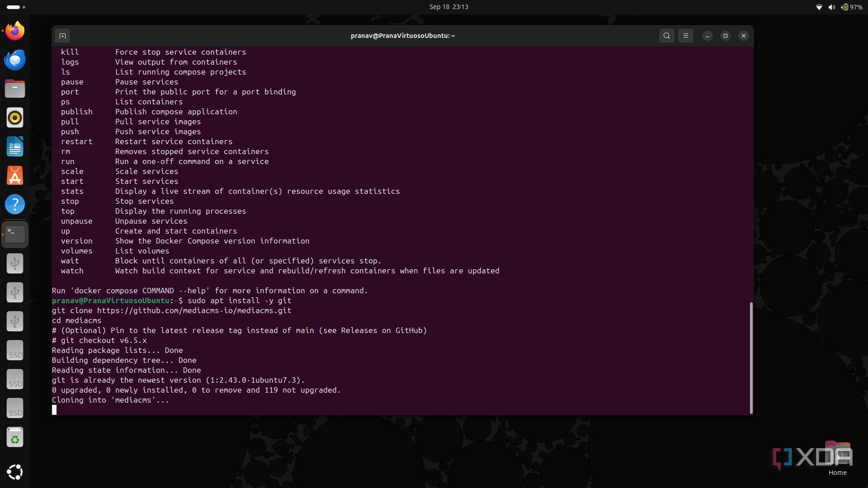Click the volume speaker icon in top bar

click(831, 7)
